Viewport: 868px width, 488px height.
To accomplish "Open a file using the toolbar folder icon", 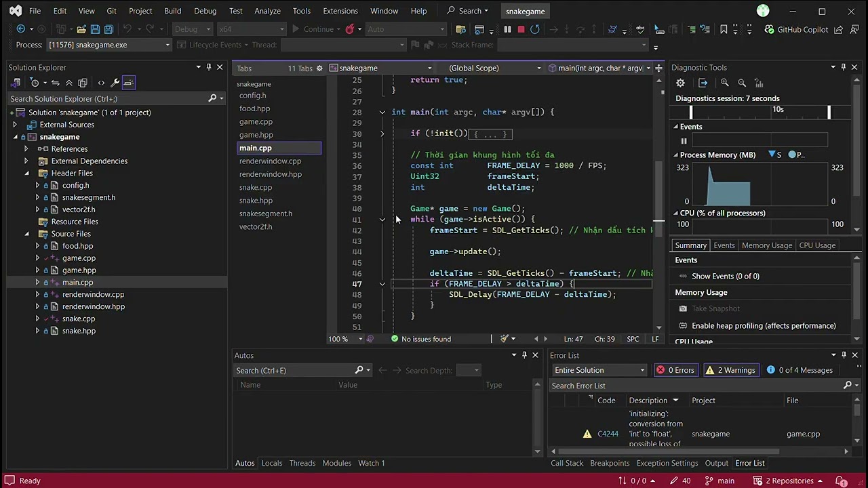I will click(x=81, y=29).
